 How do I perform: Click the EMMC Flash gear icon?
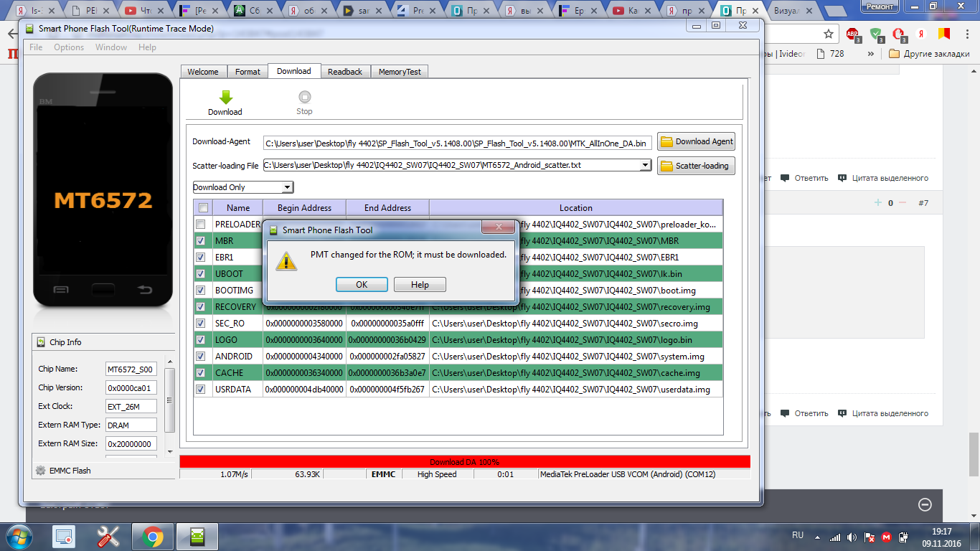pyautogui.click(x=40, y=471)
